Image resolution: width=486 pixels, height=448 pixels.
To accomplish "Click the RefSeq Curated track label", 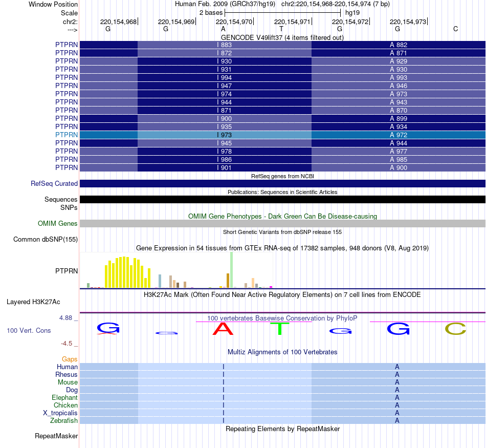I will click(54, 184).
